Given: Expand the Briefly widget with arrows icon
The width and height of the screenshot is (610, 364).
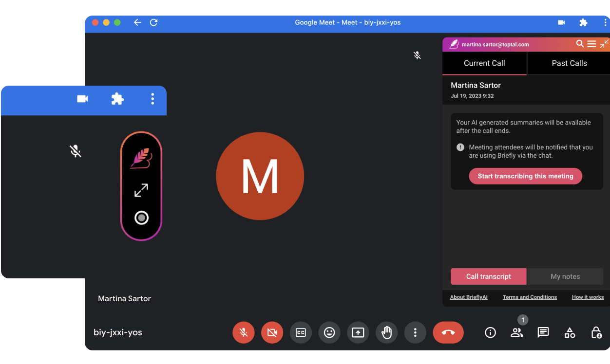Looking at the screenshot, I should point(141,190).
